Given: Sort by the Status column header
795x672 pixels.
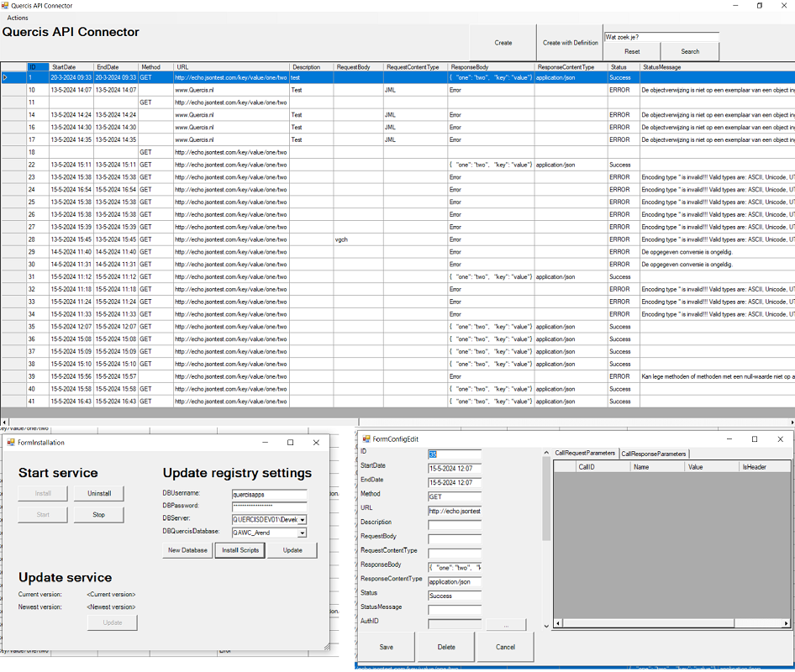Looking at the screenshot, I should tap(622, 67).
